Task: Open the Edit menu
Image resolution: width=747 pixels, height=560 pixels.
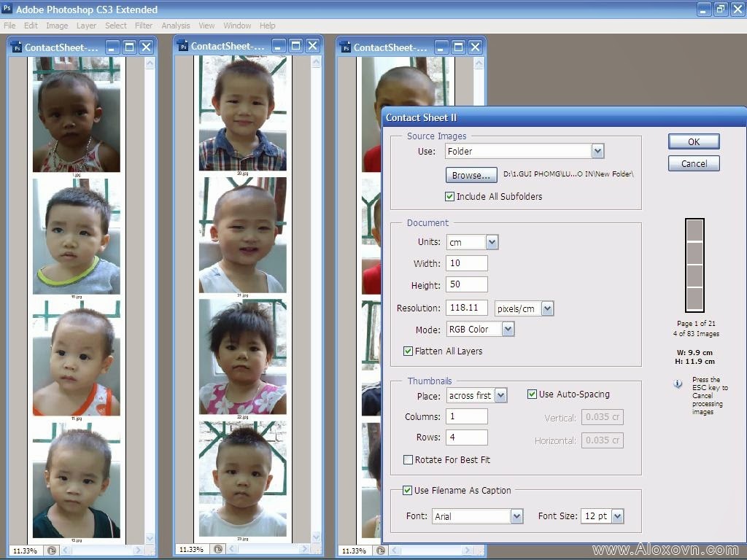Action: coord(31,26)
